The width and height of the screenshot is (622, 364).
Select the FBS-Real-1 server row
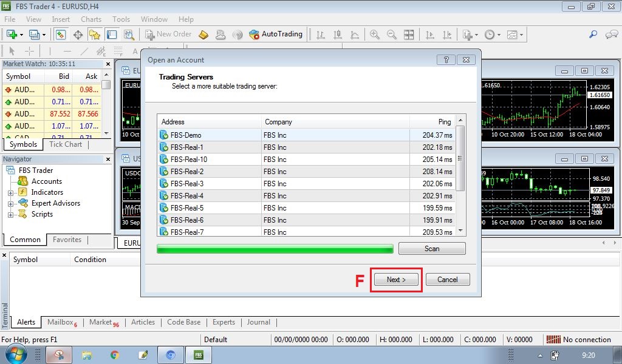306,147
